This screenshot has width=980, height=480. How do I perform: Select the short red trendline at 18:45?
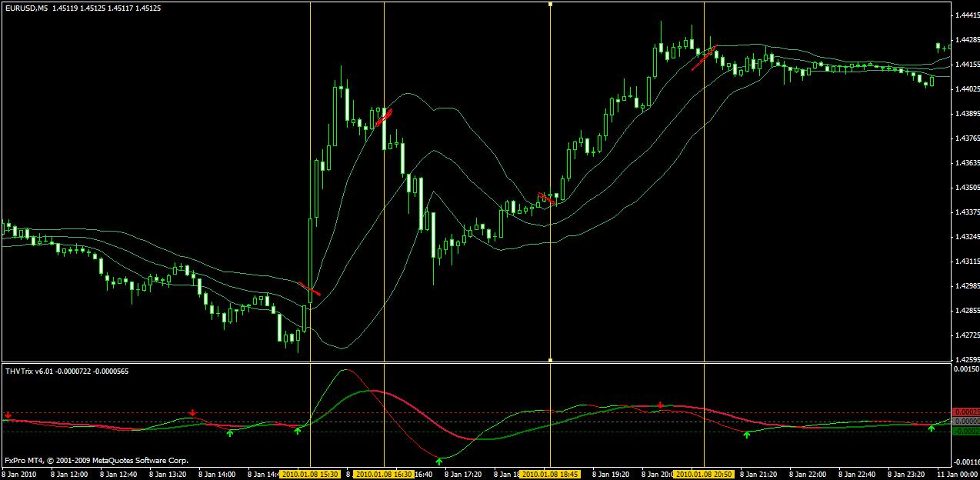tap(546, 198)
